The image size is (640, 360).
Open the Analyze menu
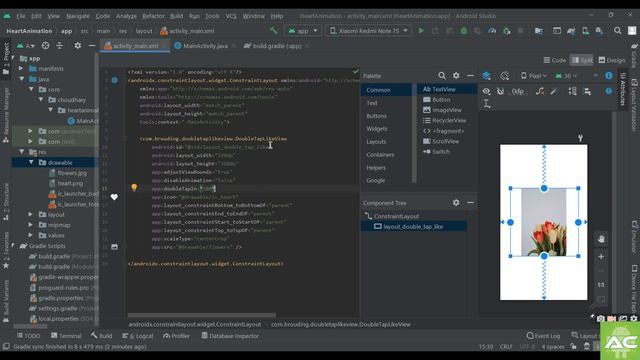coord(126,16)
